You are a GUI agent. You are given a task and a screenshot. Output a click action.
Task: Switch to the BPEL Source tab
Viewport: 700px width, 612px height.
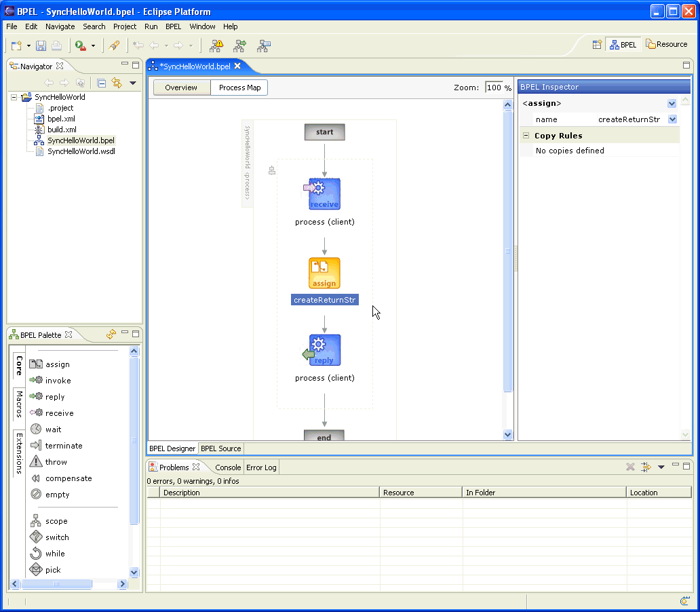pos(221,448)
